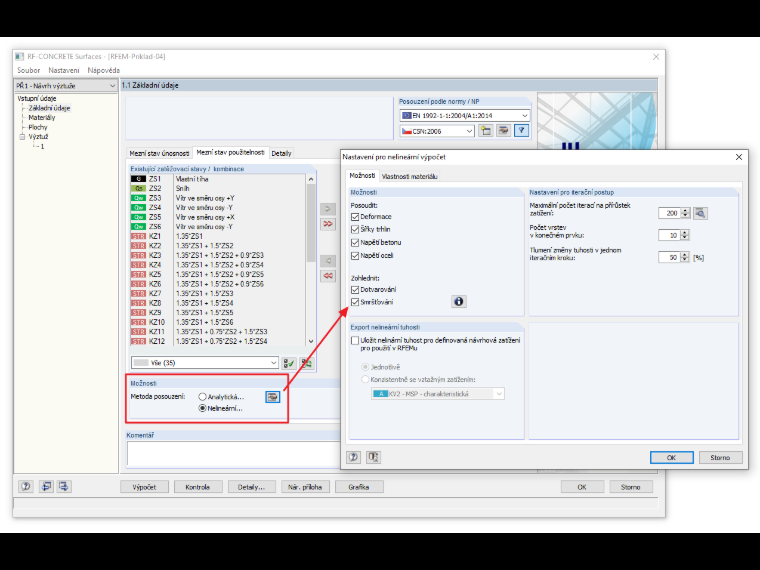Screen dimensions: 760x570
Task: Click max iterations field showing 200
Action: (669, 213)
